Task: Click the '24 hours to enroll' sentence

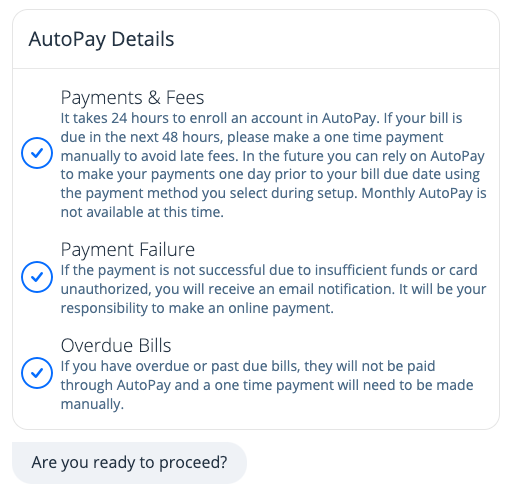Action: pyautogui.click(x=220, y=118)
